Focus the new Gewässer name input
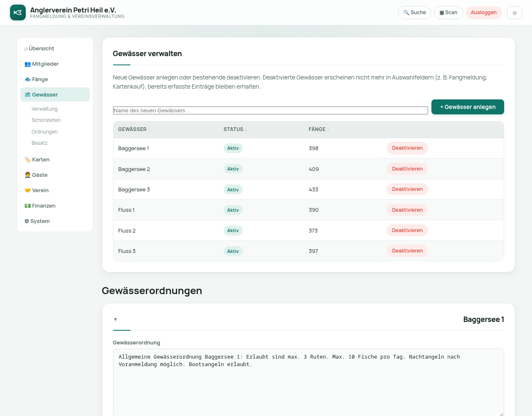Viewport: 532px width, 416px height. coord(271,110)
